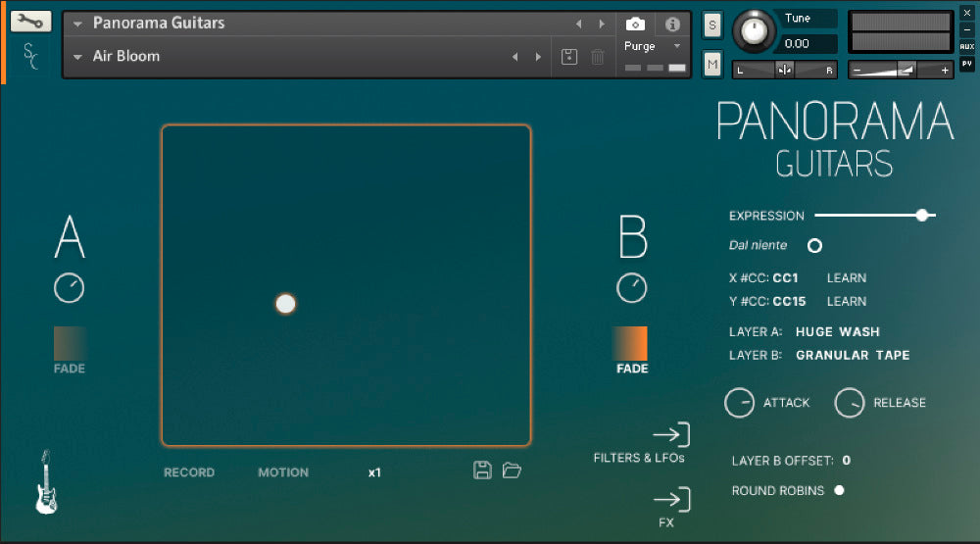Solo the instrument with S button
980x544 pixels.
(712, 24)
